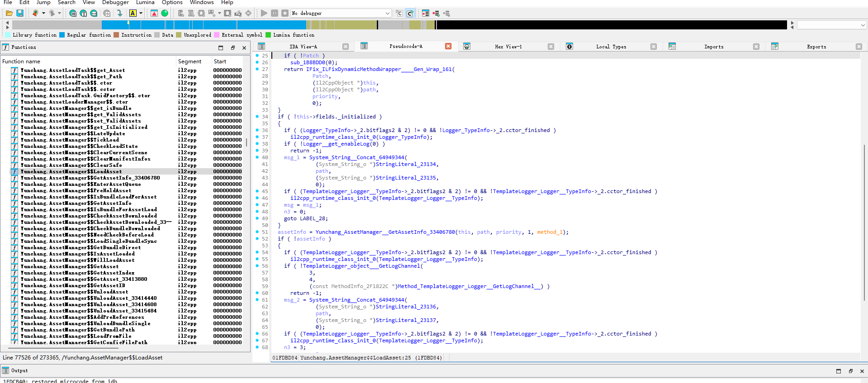The image size is (868, 383).
Task: Switch to the Hex View-1 tab
Action: coord(508,47)
